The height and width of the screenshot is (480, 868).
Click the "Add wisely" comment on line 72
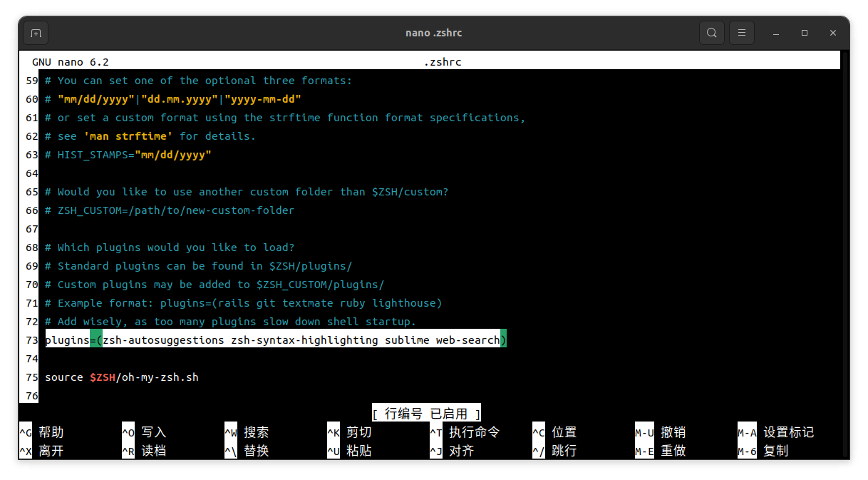[x=231, y=322]
